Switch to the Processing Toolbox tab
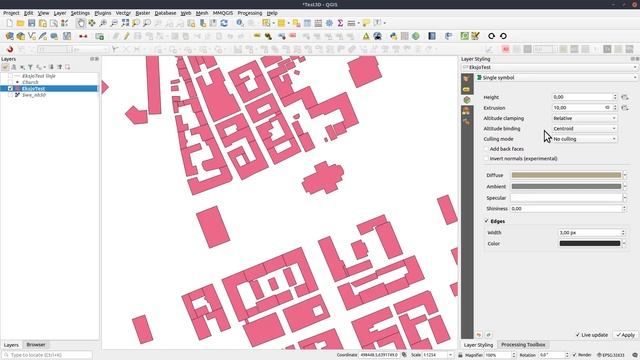 click(523, 345)
